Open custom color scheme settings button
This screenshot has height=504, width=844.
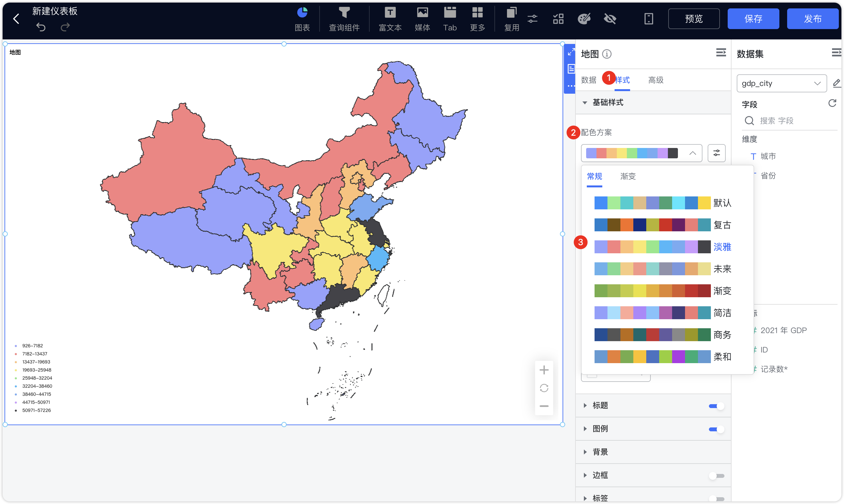click(716, 153)
